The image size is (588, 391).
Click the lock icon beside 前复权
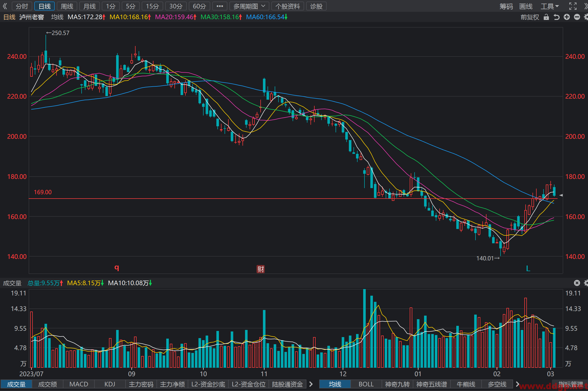pos(546,17)
